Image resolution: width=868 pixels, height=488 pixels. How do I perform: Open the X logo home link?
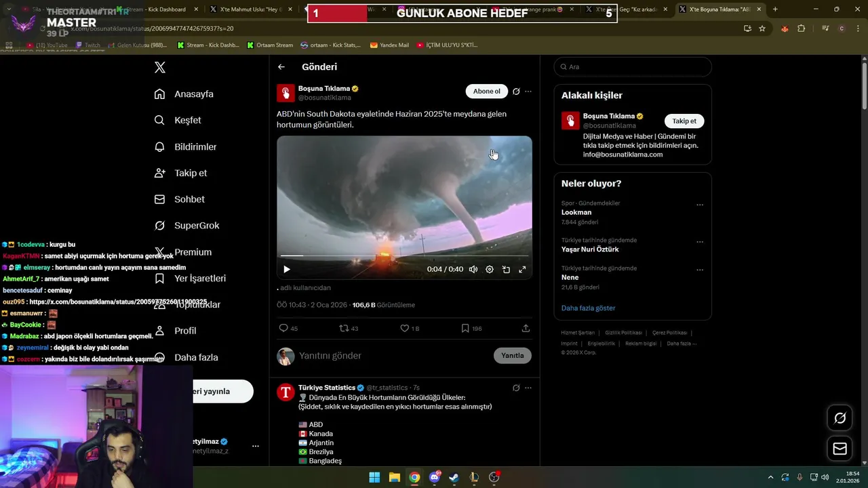pyautogui.click(x=160, y=67)
